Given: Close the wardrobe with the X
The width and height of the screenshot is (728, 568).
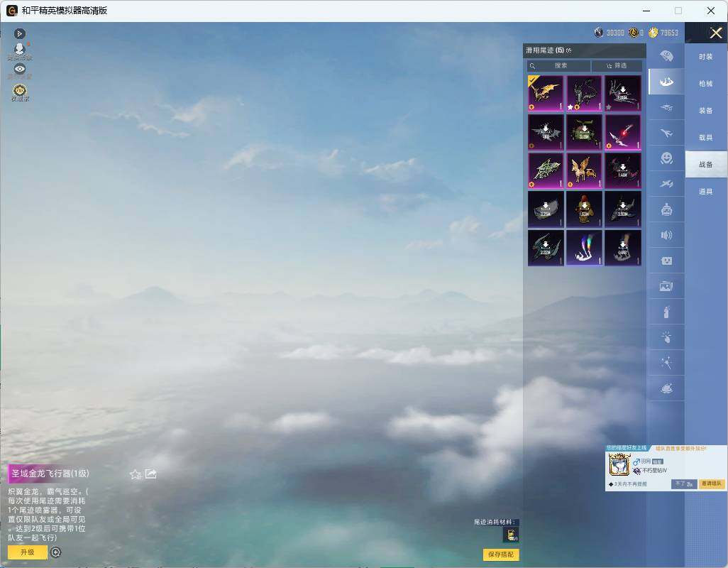Looking at the screenshot, I should pos(716,33).
